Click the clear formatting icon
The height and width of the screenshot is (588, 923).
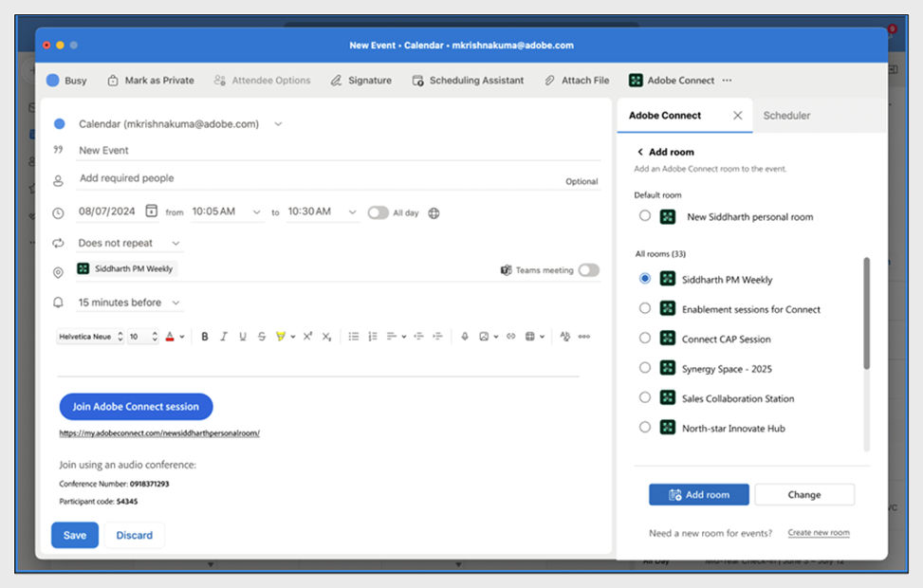coord(565,337)
